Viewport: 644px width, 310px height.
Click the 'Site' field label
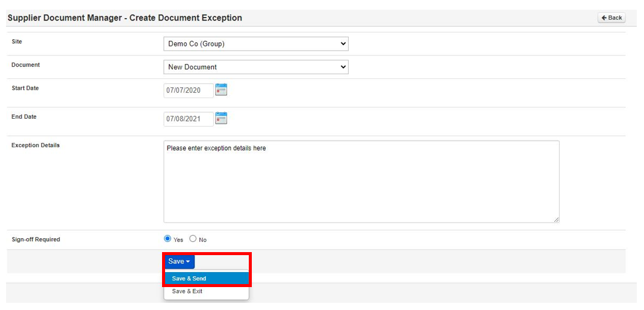point(16,42)
